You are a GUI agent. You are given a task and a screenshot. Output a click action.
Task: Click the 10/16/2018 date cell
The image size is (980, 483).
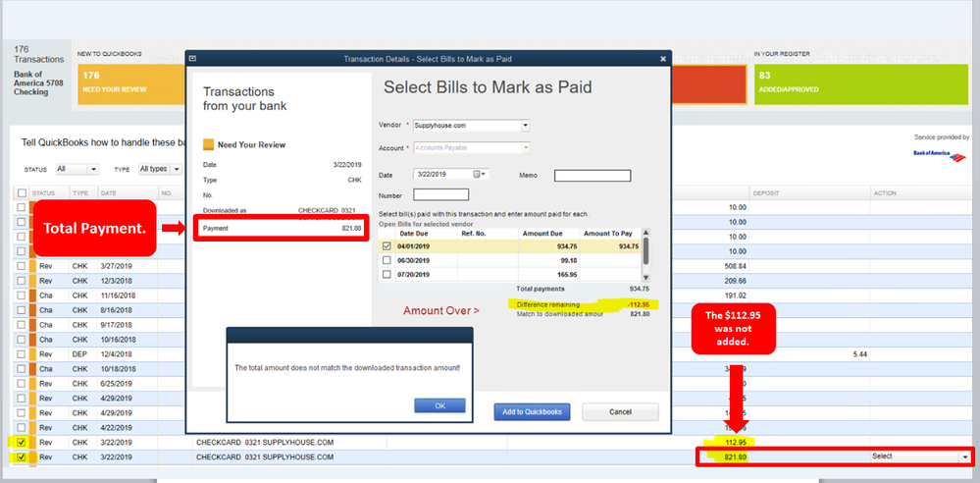pos(117,339)
